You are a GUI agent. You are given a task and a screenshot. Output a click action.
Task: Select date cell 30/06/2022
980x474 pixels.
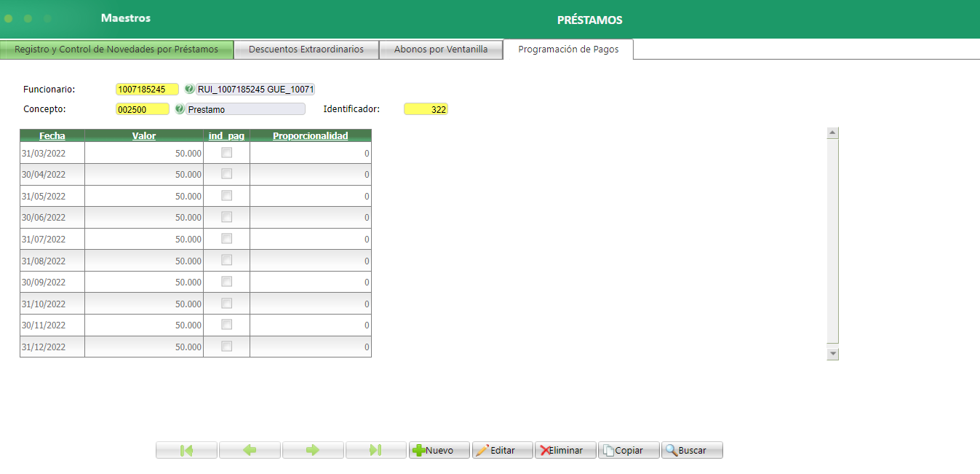[52, 217]
